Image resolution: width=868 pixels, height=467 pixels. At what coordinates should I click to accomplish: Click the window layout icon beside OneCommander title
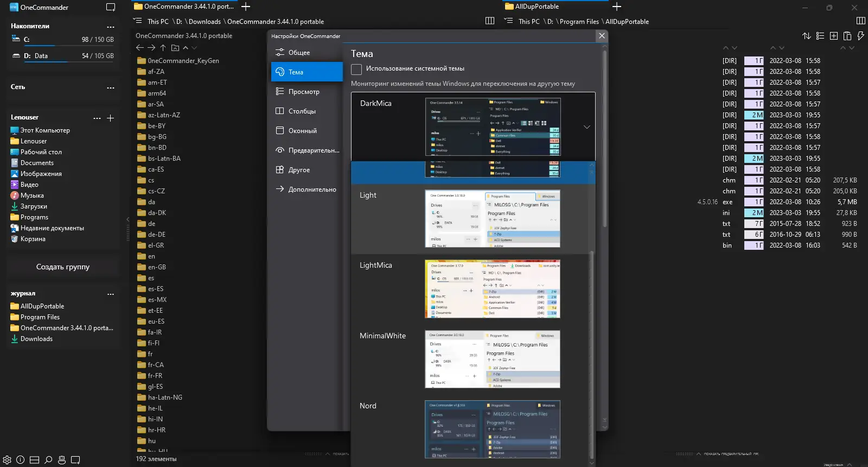tap(111, 7)
